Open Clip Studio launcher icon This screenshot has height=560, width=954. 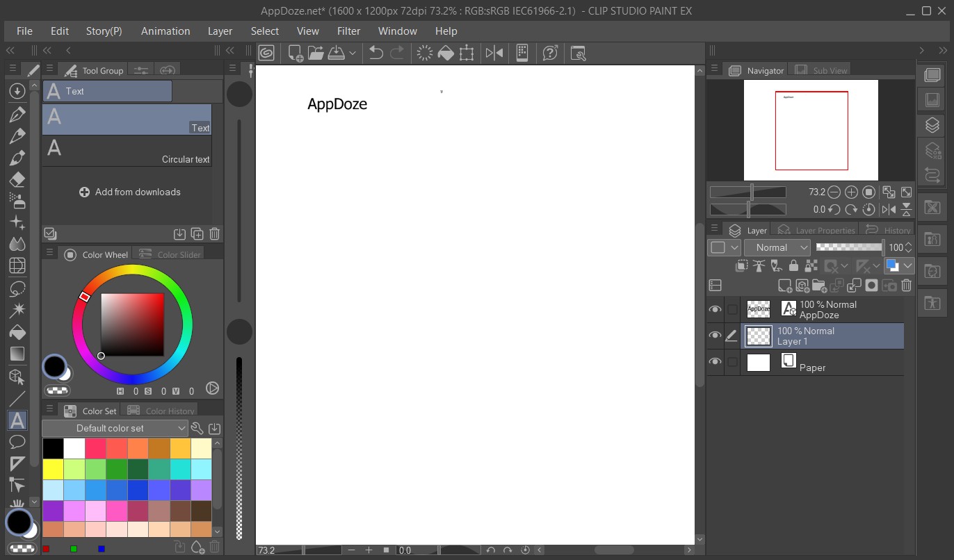tap(266, 53)
